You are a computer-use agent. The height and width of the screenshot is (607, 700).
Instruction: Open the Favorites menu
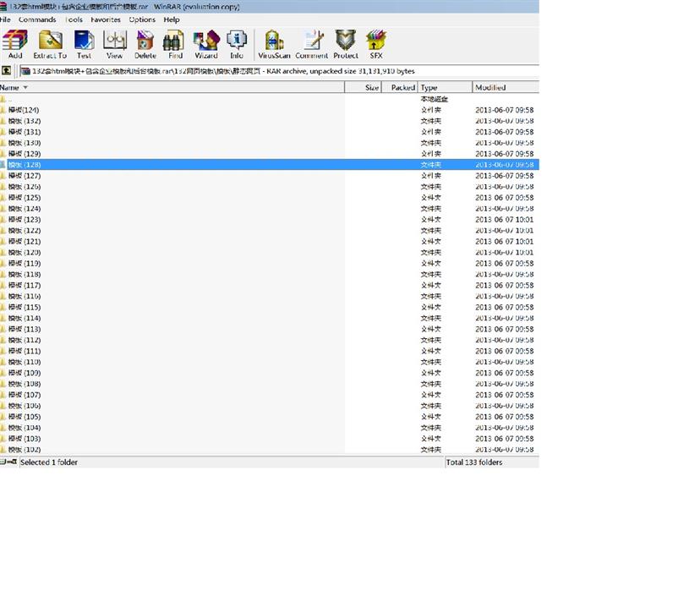[106, 19]
